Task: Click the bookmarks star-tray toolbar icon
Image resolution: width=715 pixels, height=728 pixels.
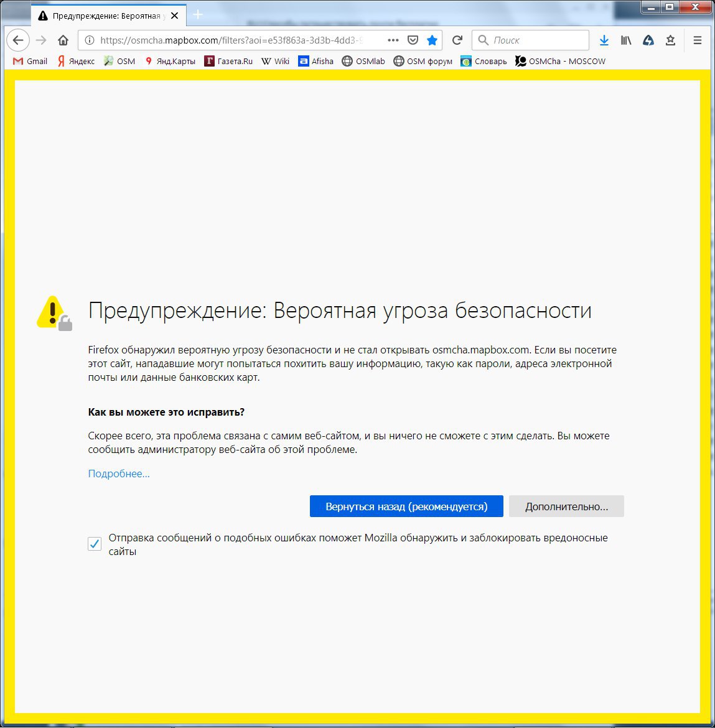Action: tap(670, 40)
